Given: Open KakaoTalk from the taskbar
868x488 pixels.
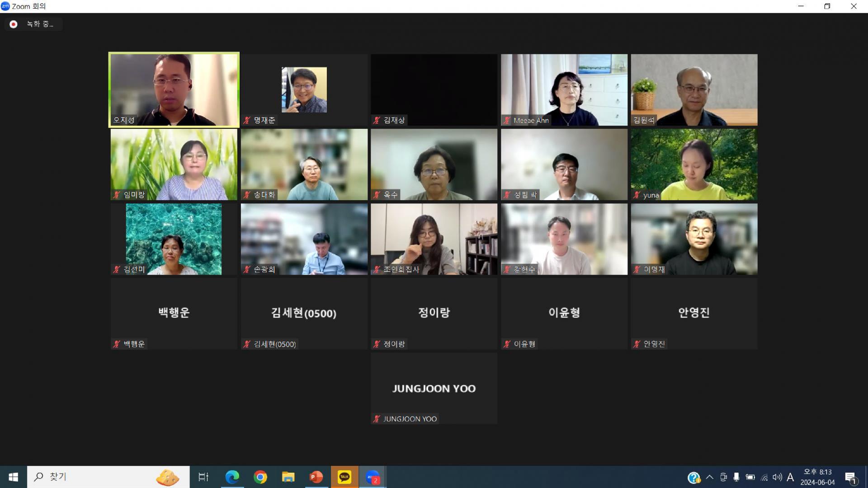Looking at the screenshot, I should (x=344, y=477).
